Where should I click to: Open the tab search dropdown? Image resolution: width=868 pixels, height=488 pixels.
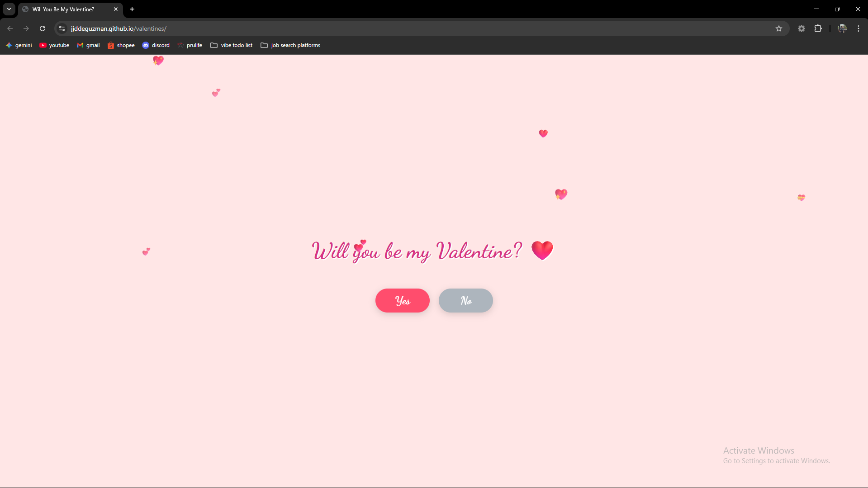(9, 9)
